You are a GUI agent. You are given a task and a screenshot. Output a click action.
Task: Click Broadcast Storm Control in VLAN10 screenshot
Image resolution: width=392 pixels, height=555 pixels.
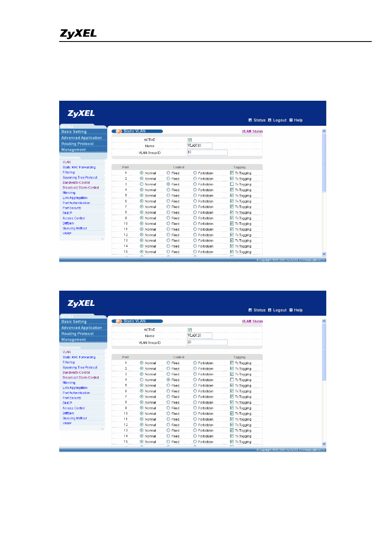tap(81, 187)
